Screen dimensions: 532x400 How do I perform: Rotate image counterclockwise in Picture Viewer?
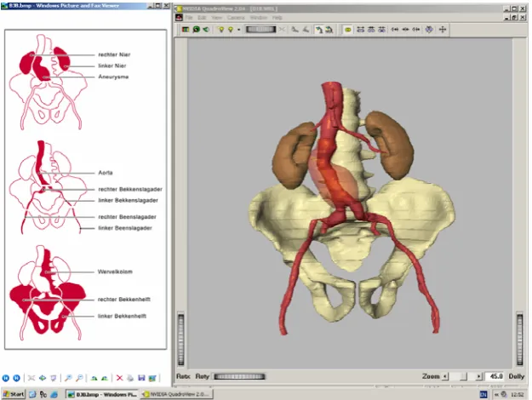click(105, 378)
